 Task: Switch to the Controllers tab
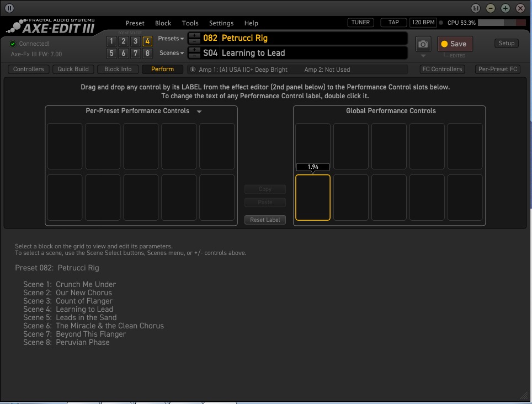[29, 69]
